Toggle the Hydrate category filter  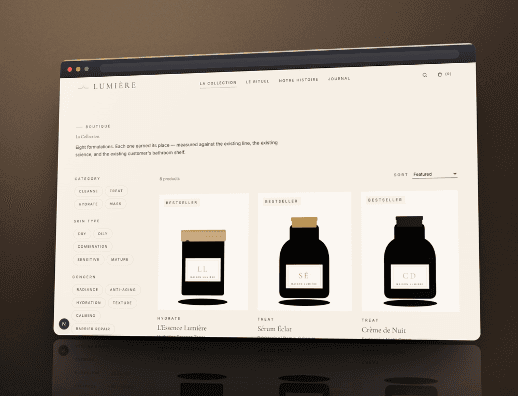point(88,204)
